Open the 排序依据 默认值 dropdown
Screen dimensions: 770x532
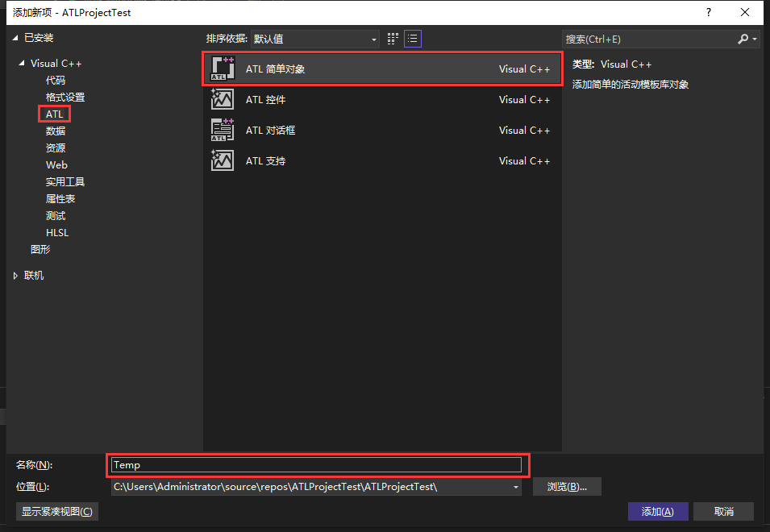tap(314, 39)
